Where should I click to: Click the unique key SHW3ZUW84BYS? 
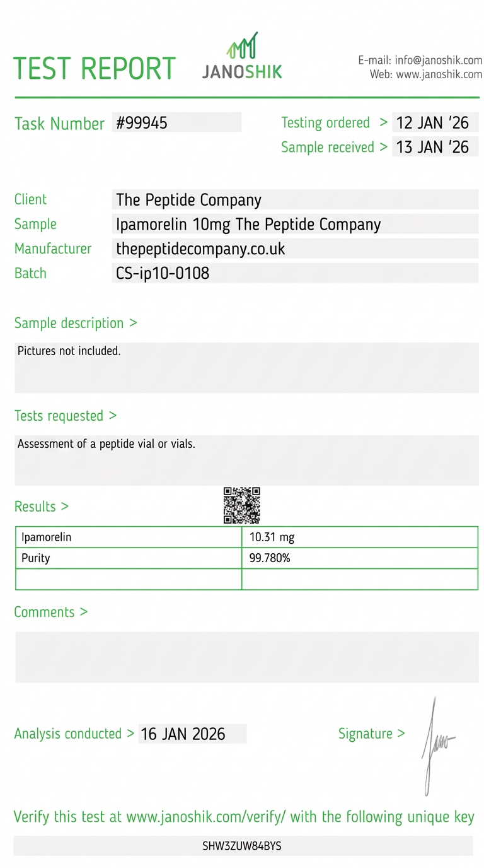242,846
